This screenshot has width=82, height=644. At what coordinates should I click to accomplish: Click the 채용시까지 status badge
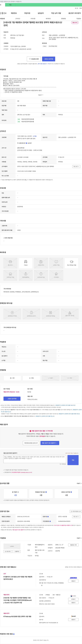(x=75, y=23)
